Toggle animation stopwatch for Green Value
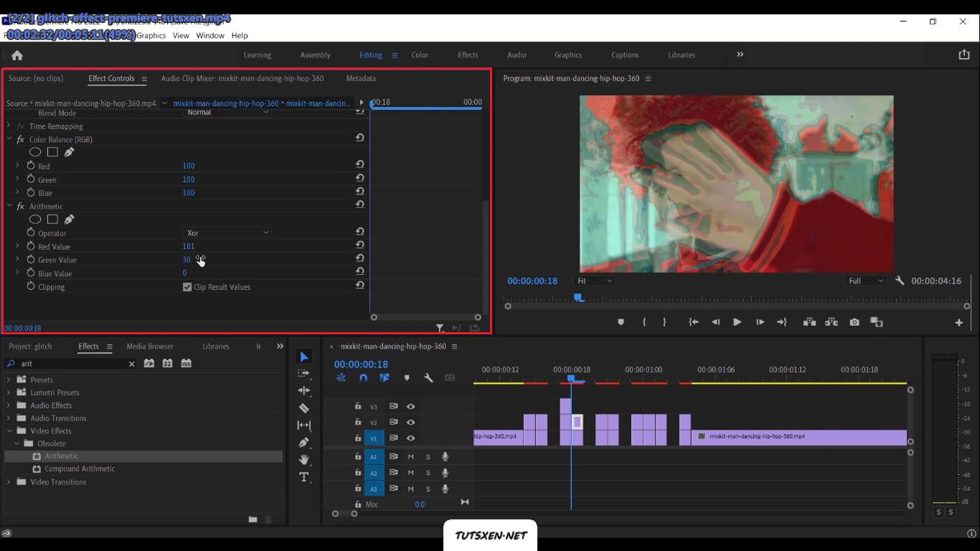 [x=31, y=260]
